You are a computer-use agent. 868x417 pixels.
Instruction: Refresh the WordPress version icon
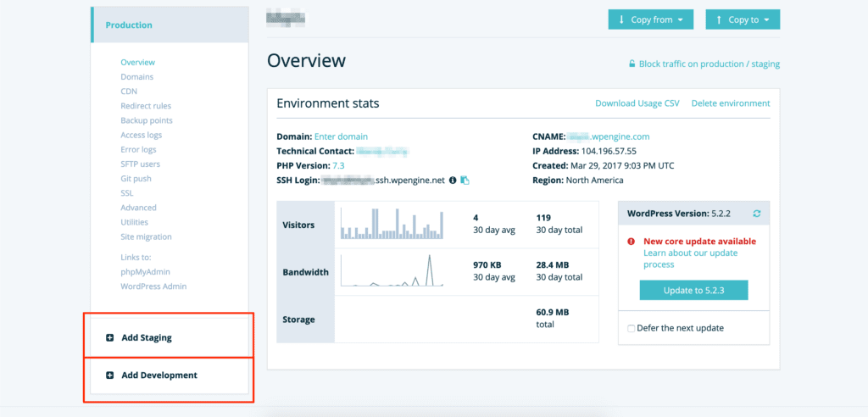coord(756,213)
